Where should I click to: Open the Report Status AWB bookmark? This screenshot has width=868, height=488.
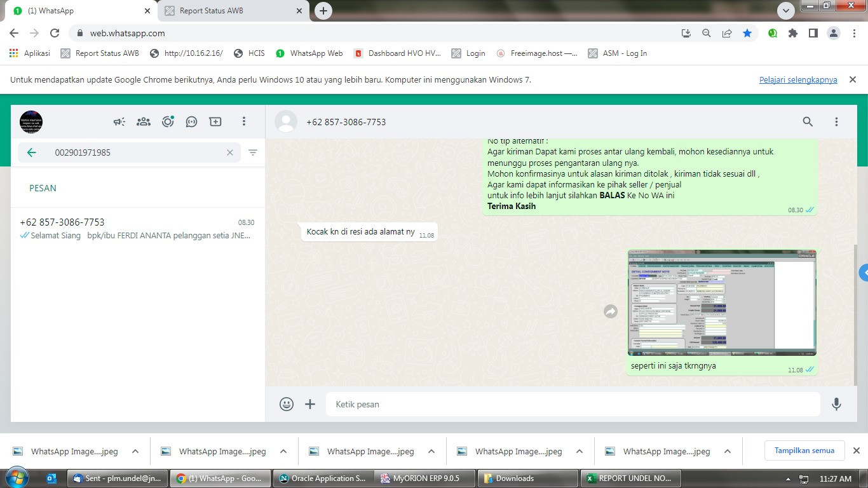click(100, 53)
